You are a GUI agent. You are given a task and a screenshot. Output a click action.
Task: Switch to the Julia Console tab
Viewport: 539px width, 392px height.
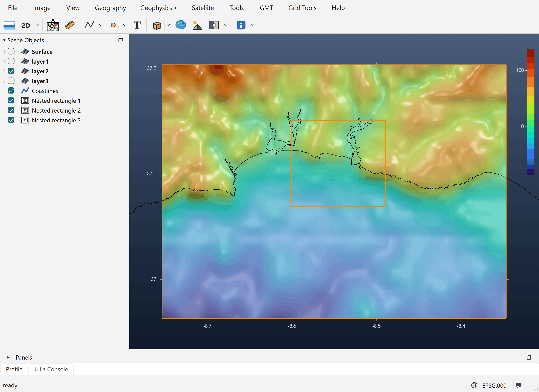tap(51, 369)
